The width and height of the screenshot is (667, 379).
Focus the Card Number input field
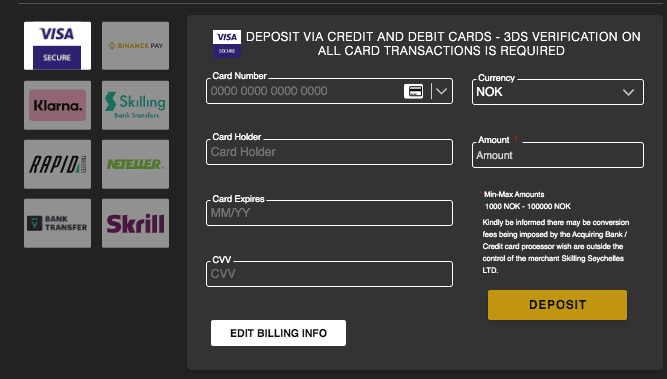304,91
